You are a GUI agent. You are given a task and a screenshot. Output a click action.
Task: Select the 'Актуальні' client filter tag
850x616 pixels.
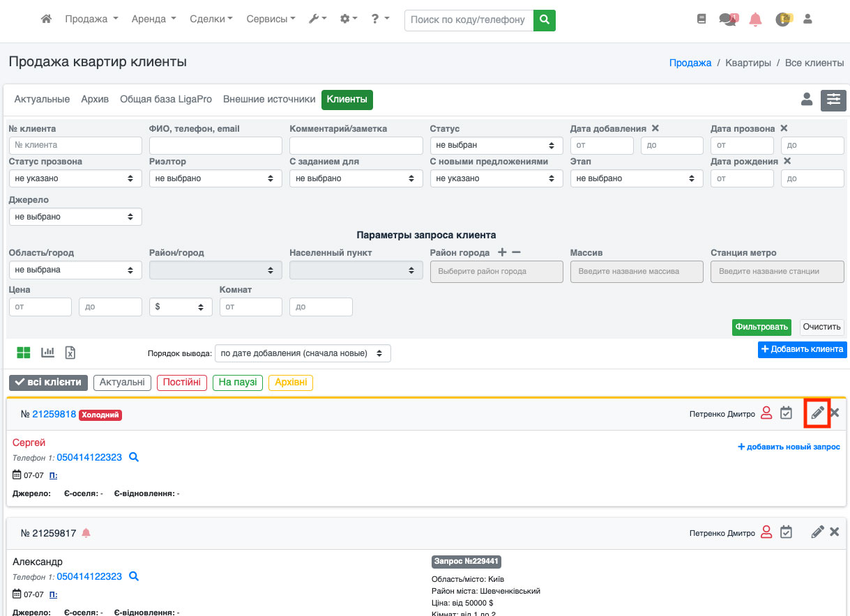122,383
